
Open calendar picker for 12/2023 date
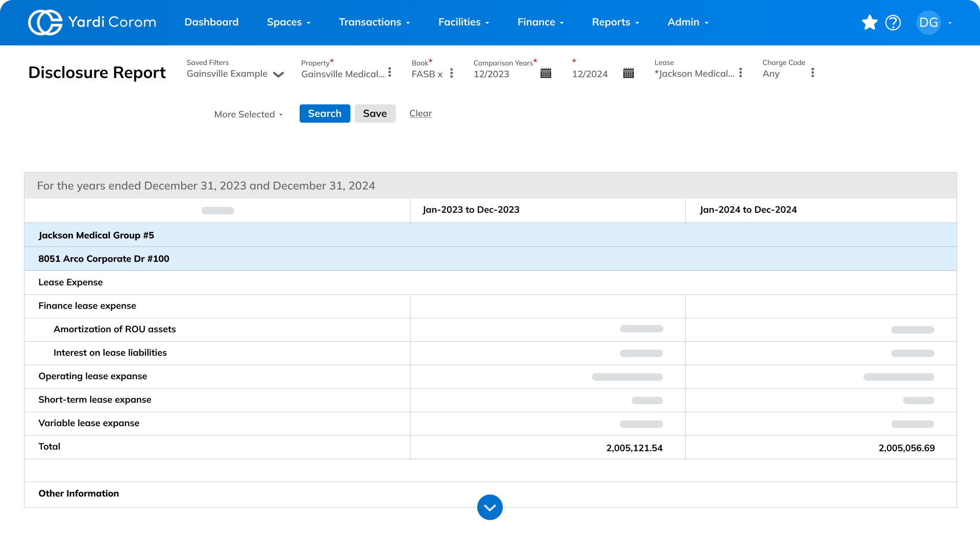tap(546, 73)
